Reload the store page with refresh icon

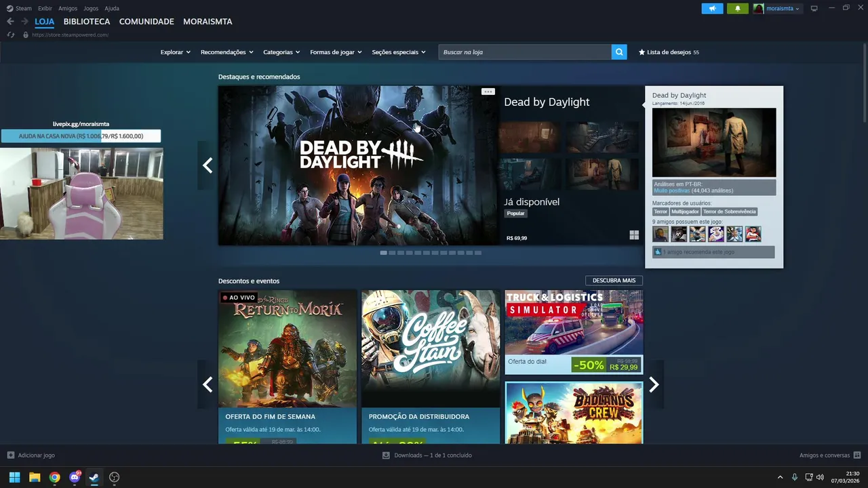11,35
